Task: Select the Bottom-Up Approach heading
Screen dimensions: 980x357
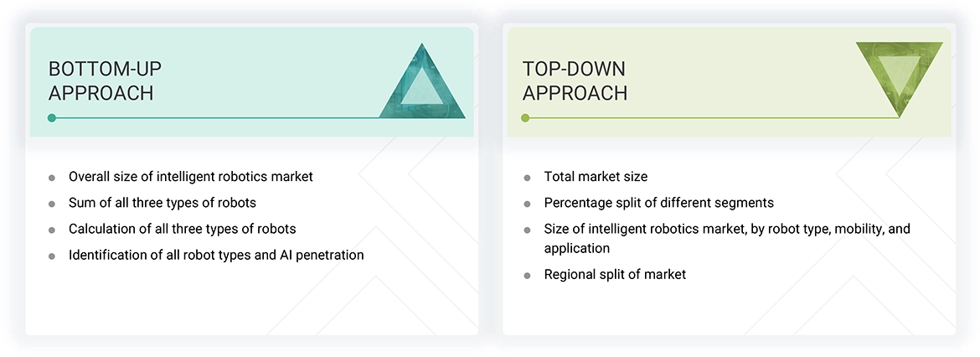Action: 101,80
